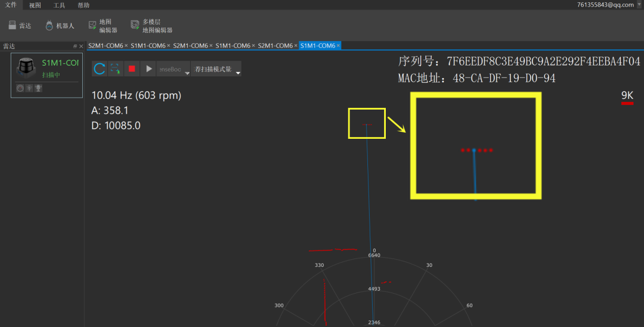This screenshot has width=644, height=327.
Task: Click the 4493 range ring label
Action: pos(374,289)
